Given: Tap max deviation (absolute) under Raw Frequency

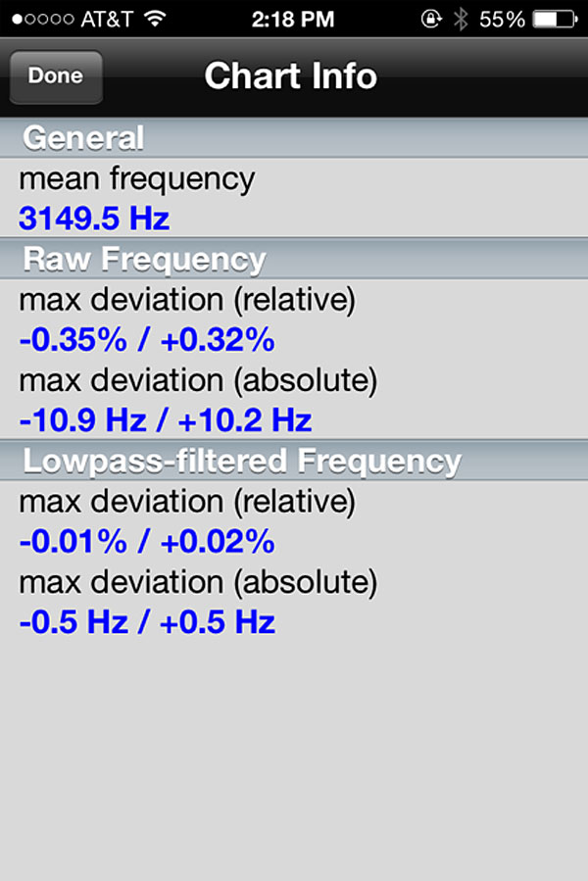Looking at the screenshot, I should coord(198,380).
